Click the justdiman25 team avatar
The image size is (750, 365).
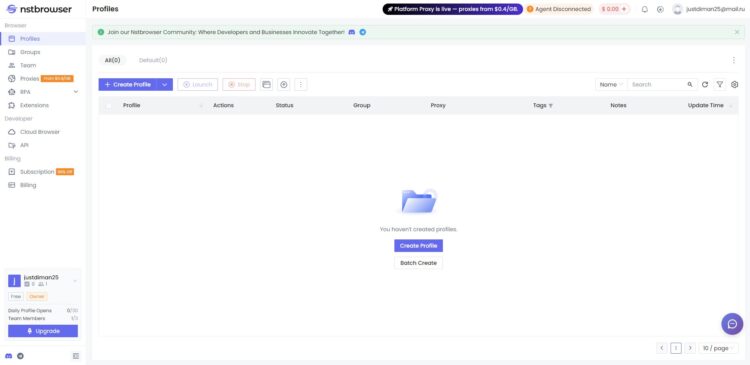(x=14, y=281)
